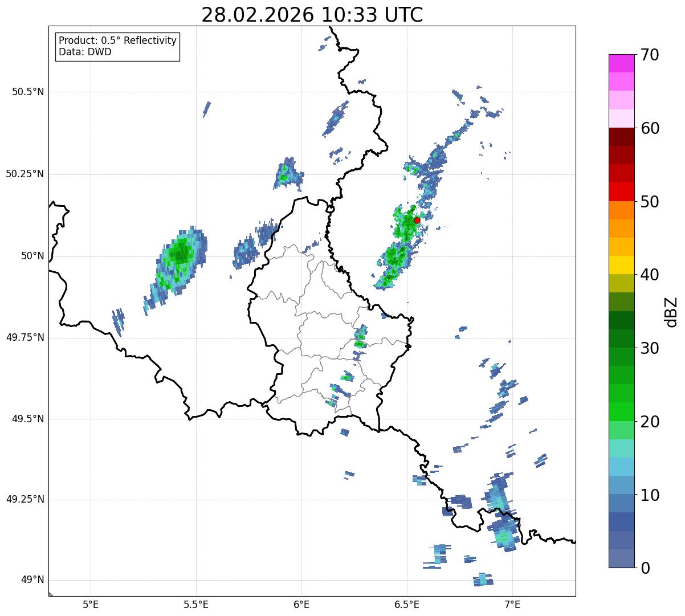Click the 10 tick on colorbar
This screenshot has height=616, width=685.
click(650, 495)
